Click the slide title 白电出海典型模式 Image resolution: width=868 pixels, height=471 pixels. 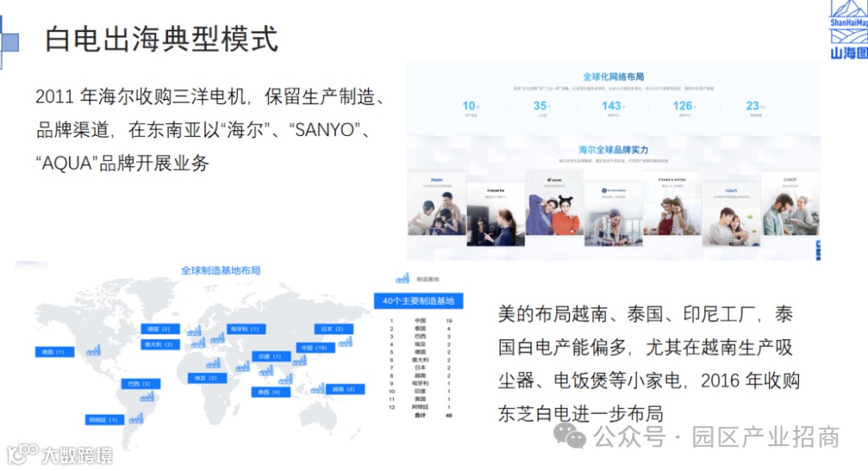[x=161, y=39]
